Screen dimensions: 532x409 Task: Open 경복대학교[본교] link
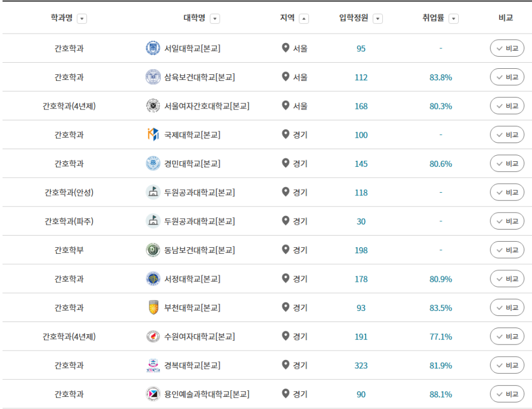coord(192,366)
